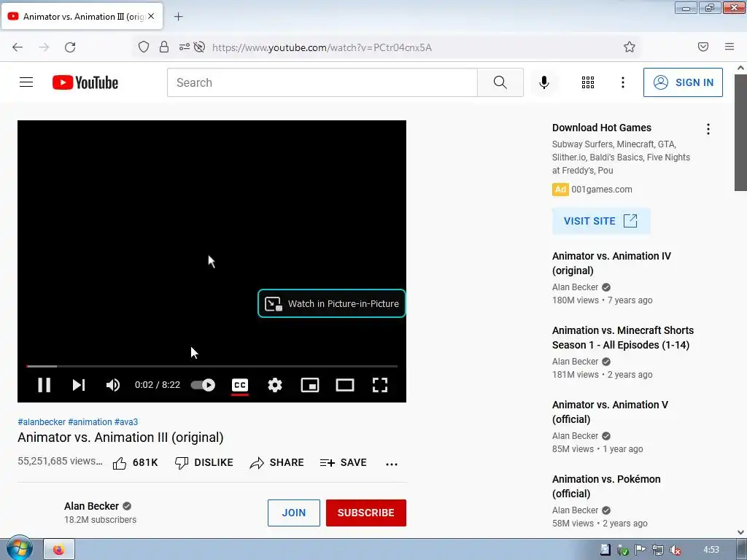Activate the miniplayer icon
Viewport: 747px width, 560px height.
pos(309,385)
